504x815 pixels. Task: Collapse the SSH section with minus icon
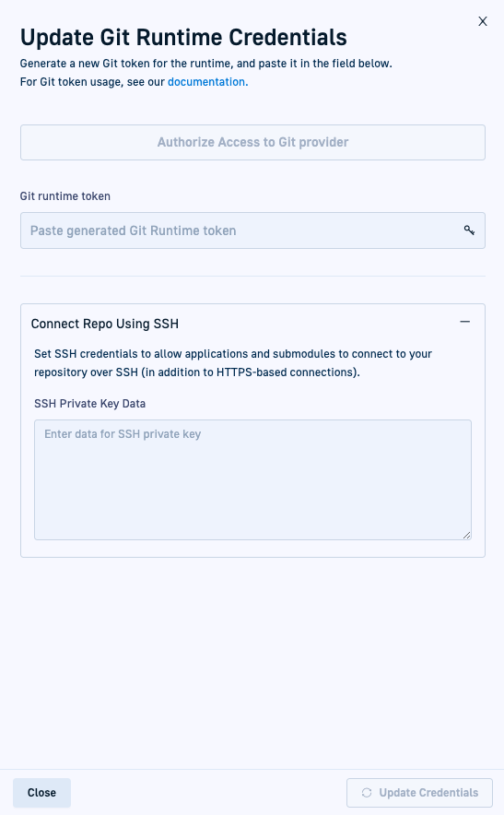(465, 322)
